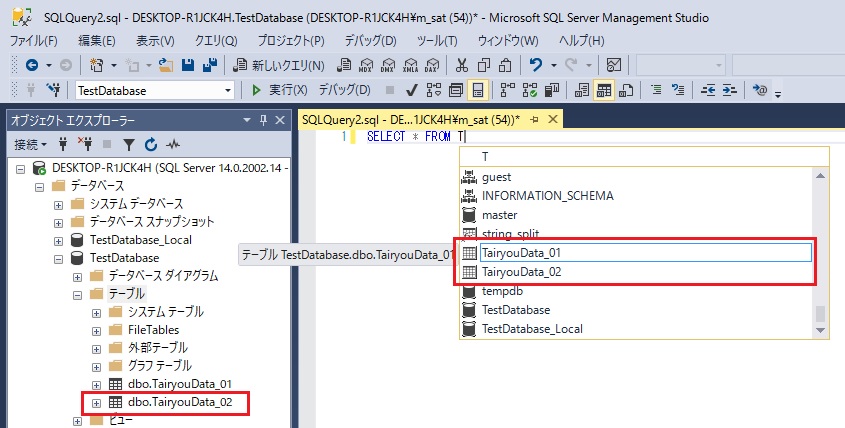Toggle Include Client Statistics
Screen dimensions: 845x428
(x=552, y=90)
